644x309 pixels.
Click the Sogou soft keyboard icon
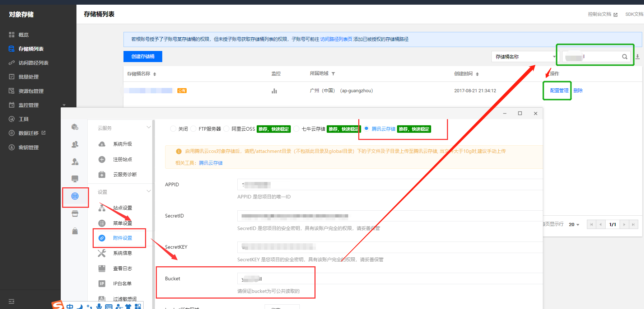[109, 306]
